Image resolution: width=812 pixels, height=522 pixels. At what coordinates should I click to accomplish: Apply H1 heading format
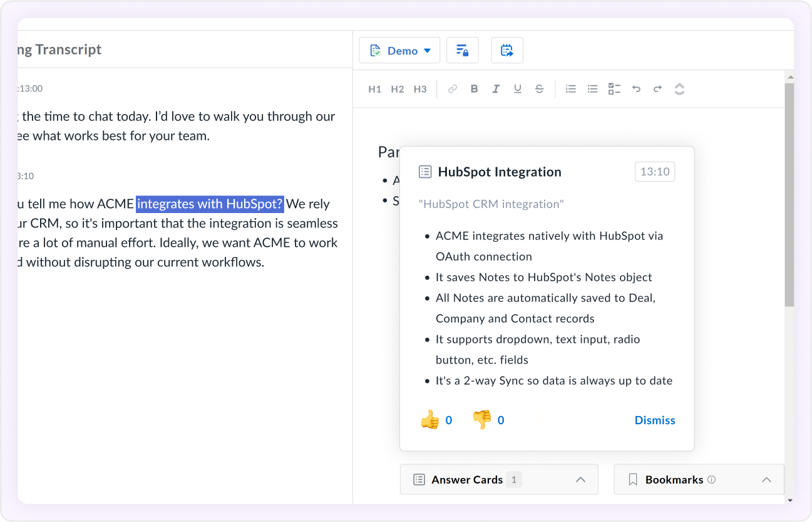tap(375, 89)
